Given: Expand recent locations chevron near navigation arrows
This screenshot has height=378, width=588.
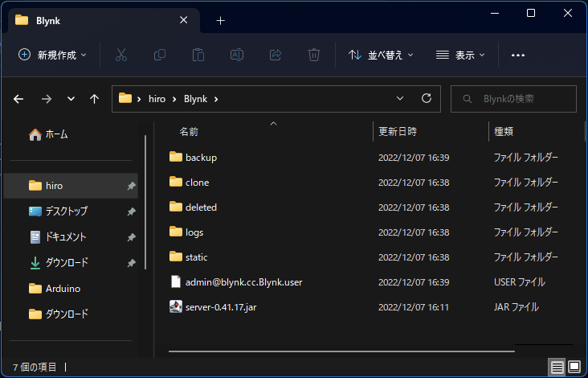Looking at the screenshot, I should point(71,99).
